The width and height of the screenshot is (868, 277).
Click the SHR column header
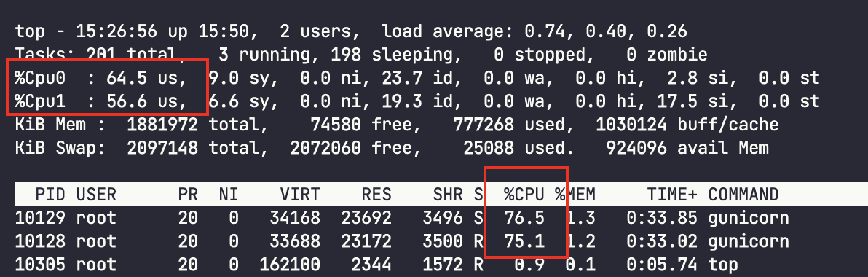pyautogui.click(x=448, y=195)
